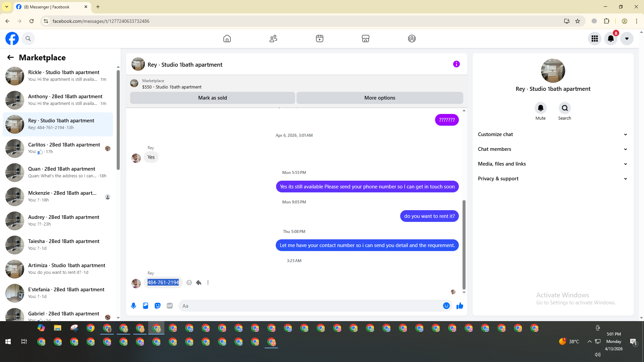
Task: Click the back arrow beside Marketplace
Action: click(10, 57)
